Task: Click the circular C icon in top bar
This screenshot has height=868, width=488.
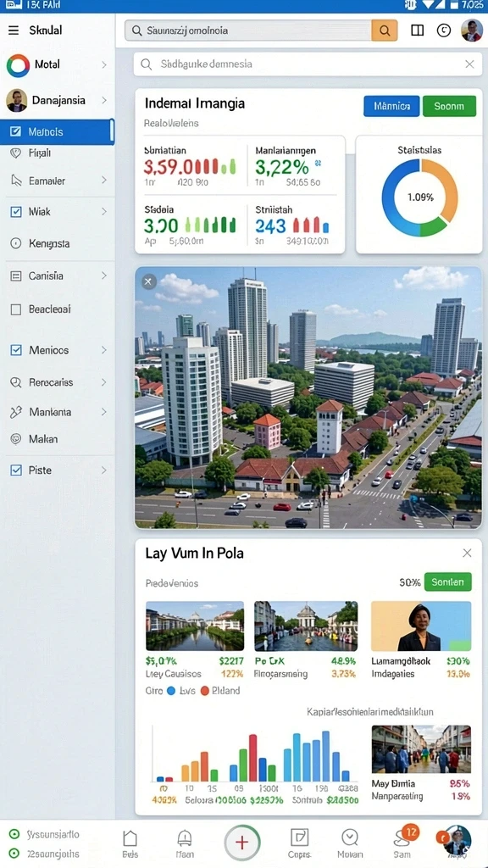Action: (444, 31)
